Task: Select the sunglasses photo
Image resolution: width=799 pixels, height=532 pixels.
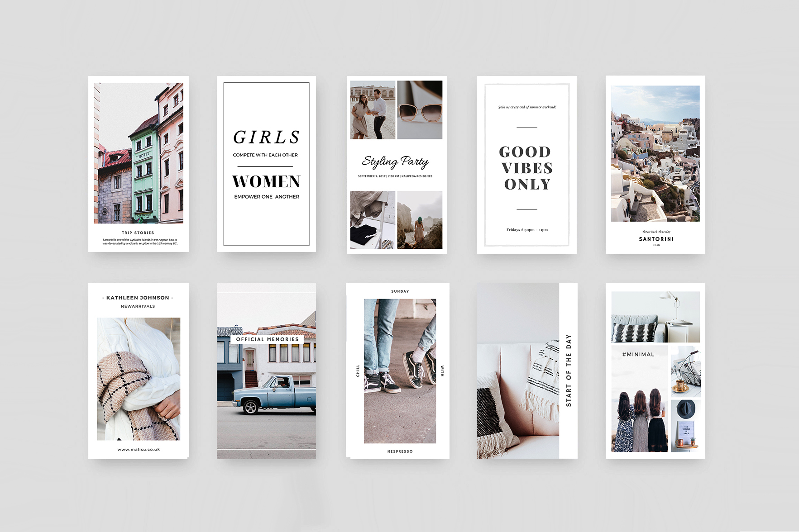Action: pyautogui.click(x=420, y=110)
